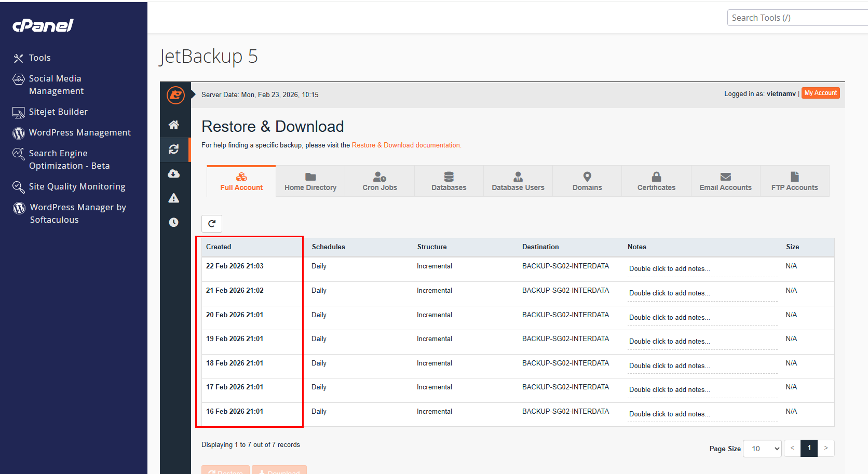Go to the next page arrow
Screen dimensions: 868x474
point(825,448)
